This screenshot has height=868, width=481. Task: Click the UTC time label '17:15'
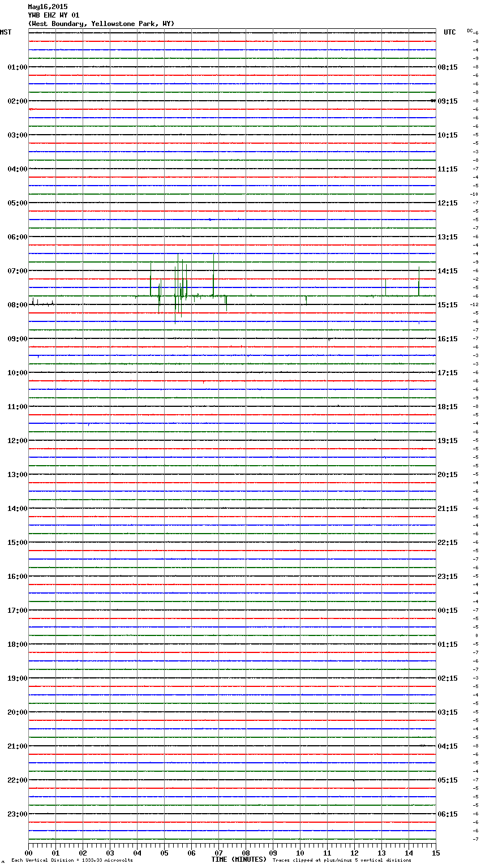point(448,373)
